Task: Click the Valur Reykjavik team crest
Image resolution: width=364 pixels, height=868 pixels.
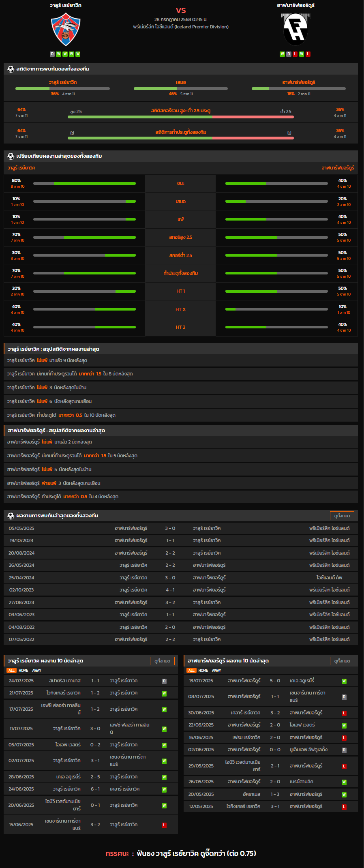Action: (66, 29)
